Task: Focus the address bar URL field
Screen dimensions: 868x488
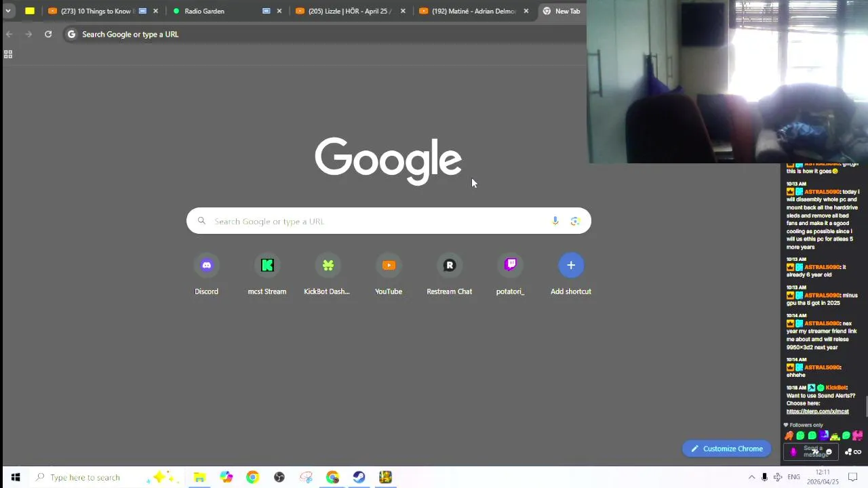Action: pyautogui.click(x=325, y=34)
